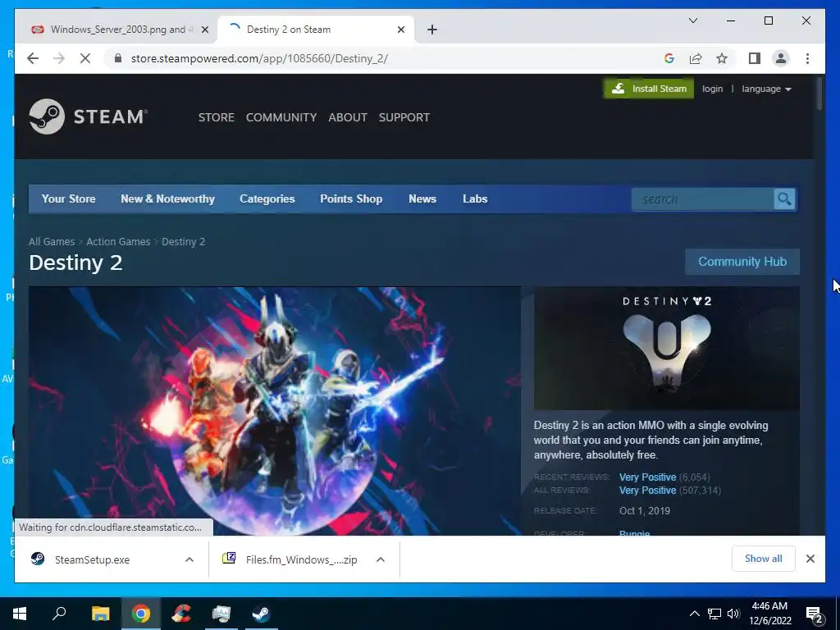This screenshot has width=840, height=630.
Task: Show hidden tray icons chevron
Action: tap(694, 614)
